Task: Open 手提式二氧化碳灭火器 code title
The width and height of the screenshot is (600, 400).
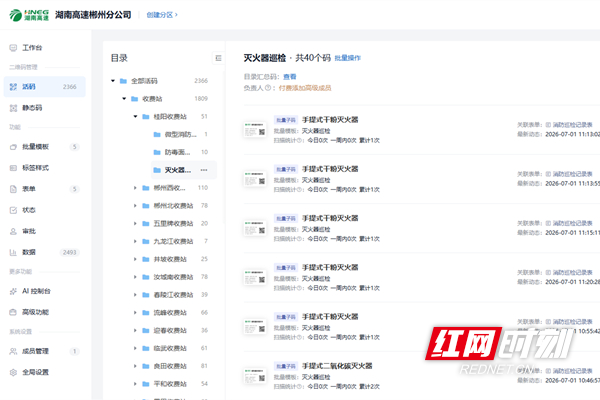Action: (x=337, y=366)
